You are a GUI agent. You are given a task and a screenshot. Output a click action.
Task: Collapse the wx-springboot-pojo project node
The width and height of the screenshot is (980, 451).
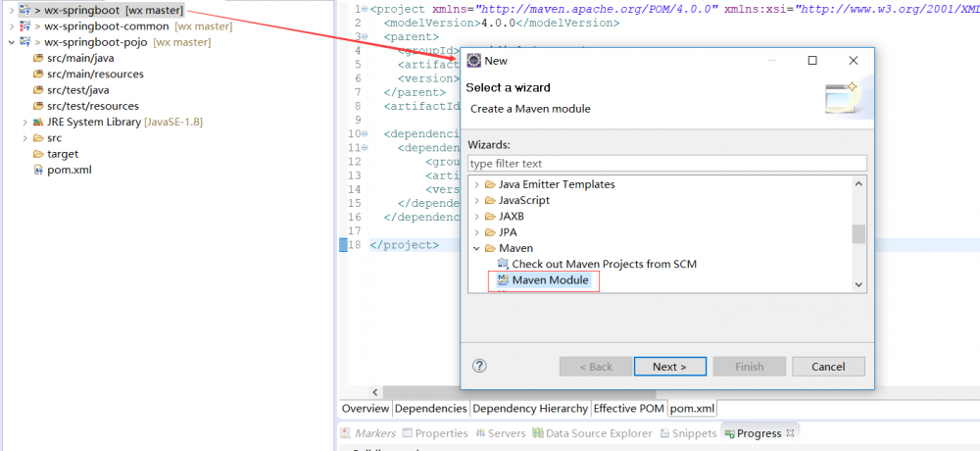click(x=11, y=42)
